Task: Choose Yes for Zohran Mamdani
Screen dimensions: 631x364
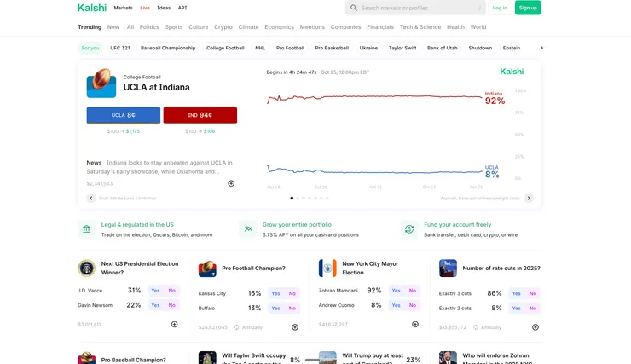Action: pos(396,291)
